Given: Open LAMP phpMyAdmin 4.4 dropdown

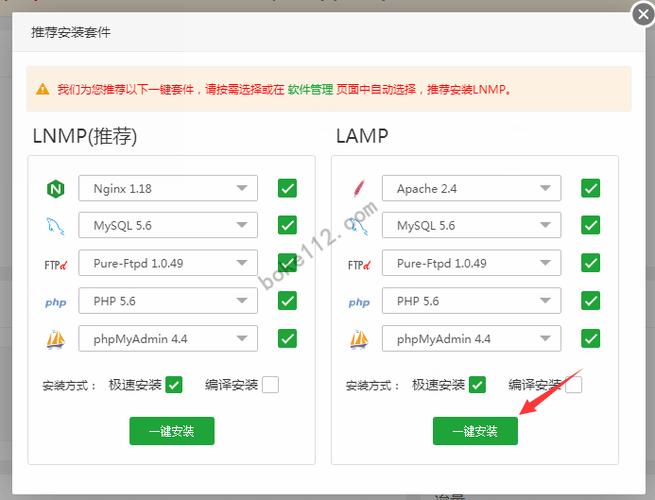Looking at the screenshot, I should point(471,338).
